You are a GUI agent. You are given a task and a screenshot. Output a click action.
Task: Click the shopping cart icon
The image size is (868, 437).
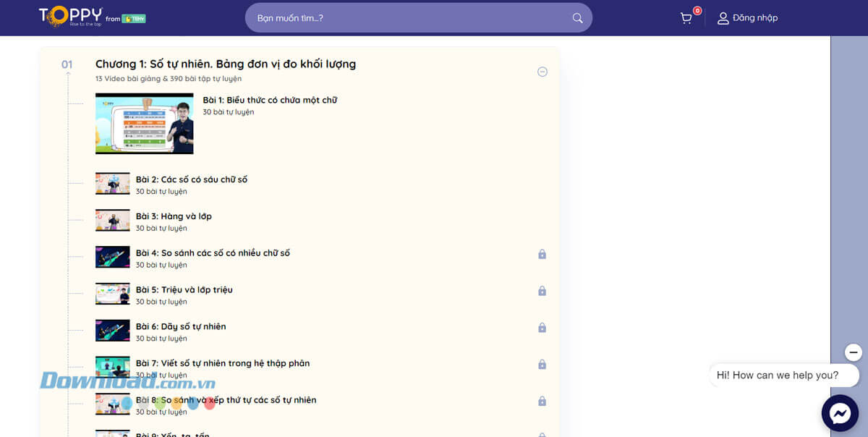point(686,18)
